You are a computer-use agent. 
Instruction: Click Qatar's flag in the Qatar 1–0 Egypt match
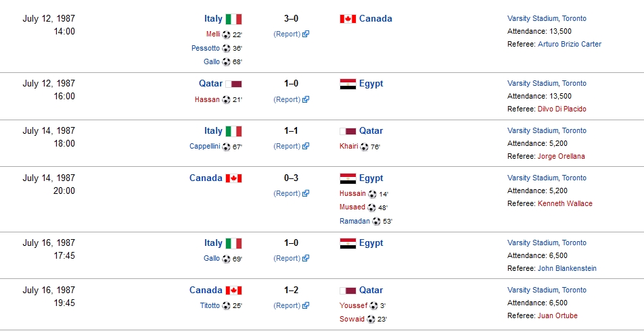(x=233, y=84)
